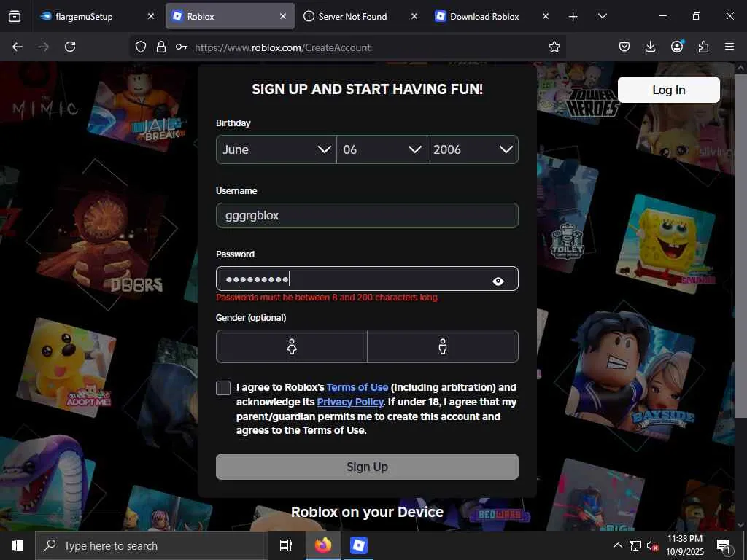The image size is (747, 560).
Task: Click the Log In button
Action: tap(668, 90)
